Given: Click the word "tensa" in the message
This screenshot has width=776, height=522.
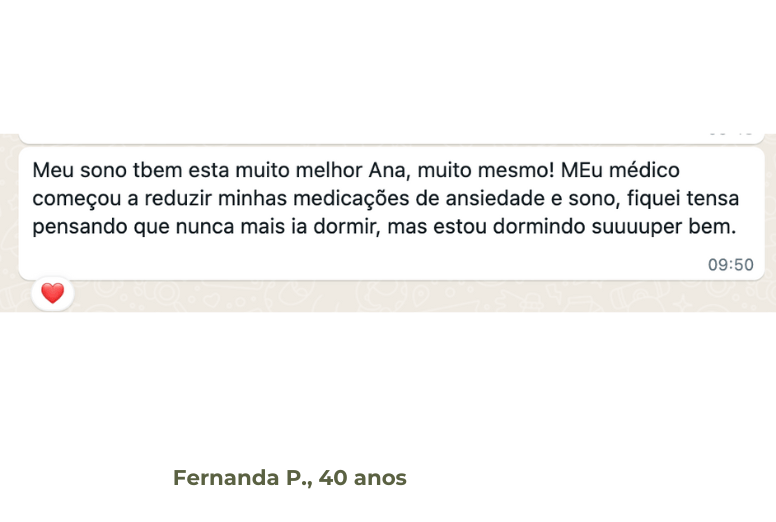Looking at the screenshot, I should (x=714, y=198).
